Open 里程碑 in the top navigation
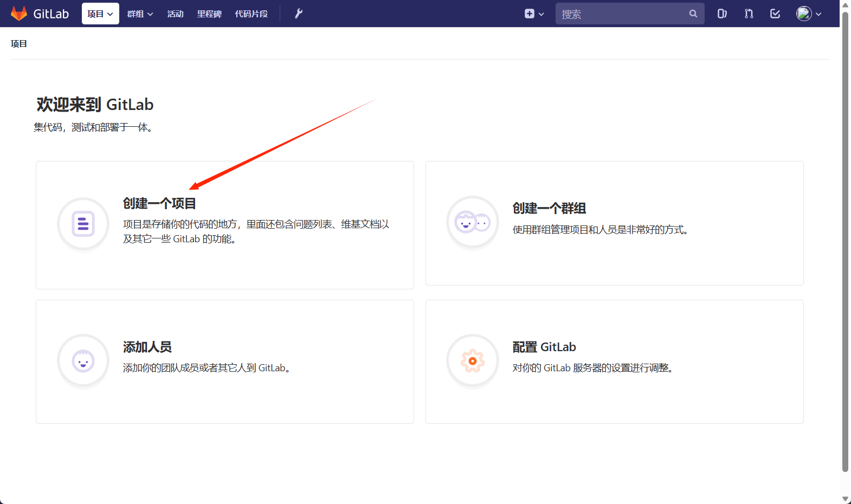Screen dimensions: 851x504 click(x=209, y=14)
